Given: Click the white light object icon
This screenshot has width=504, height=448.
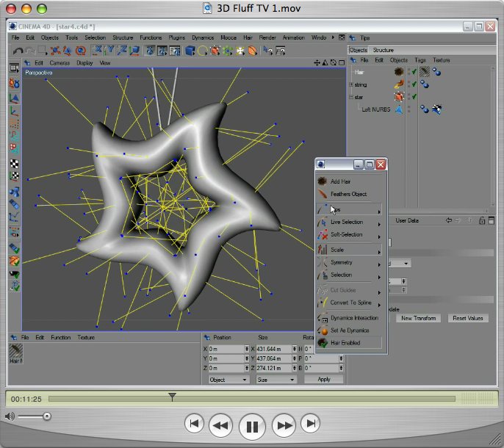Looking at the screenshot, I should click(x=240, y=51).
